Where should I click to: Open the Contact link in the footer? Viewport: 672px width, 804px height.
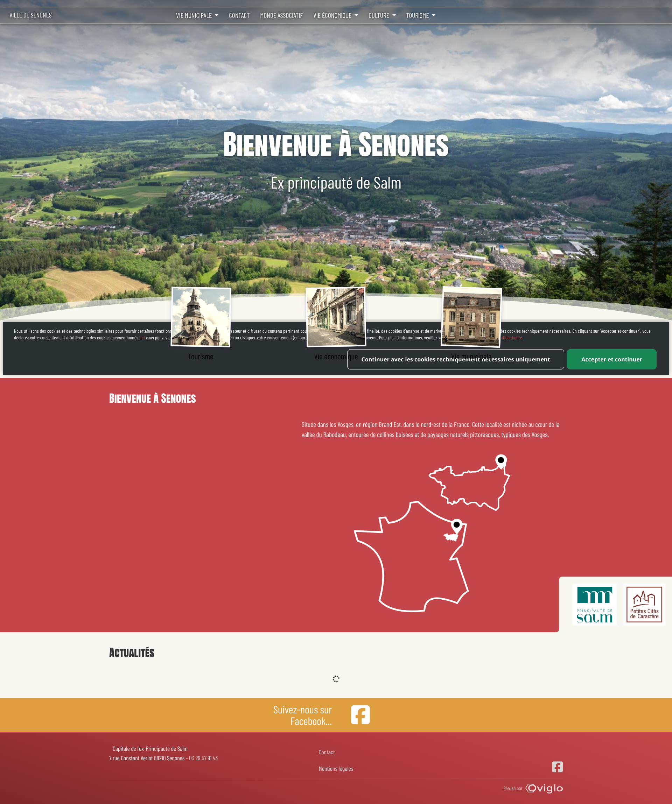point(327,752)
